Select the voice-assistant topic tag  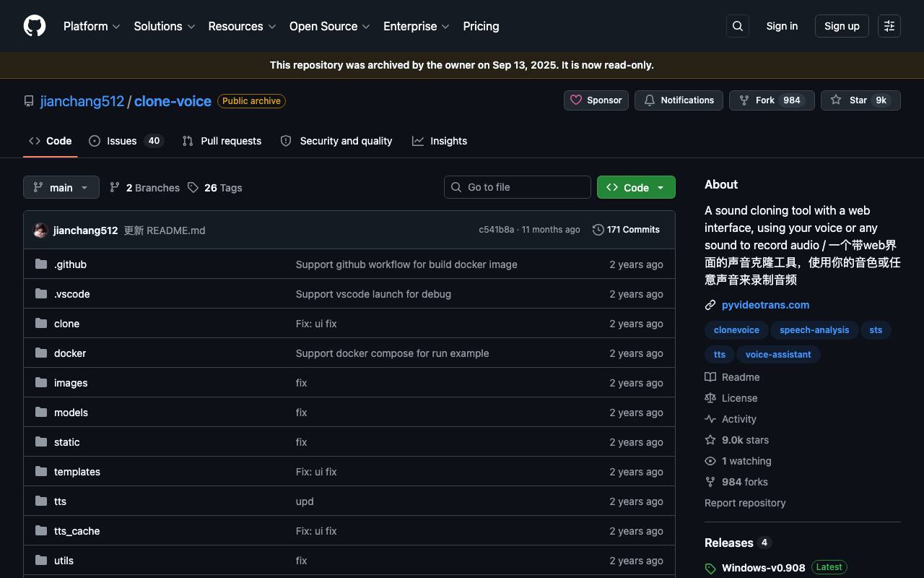(778, 355)
